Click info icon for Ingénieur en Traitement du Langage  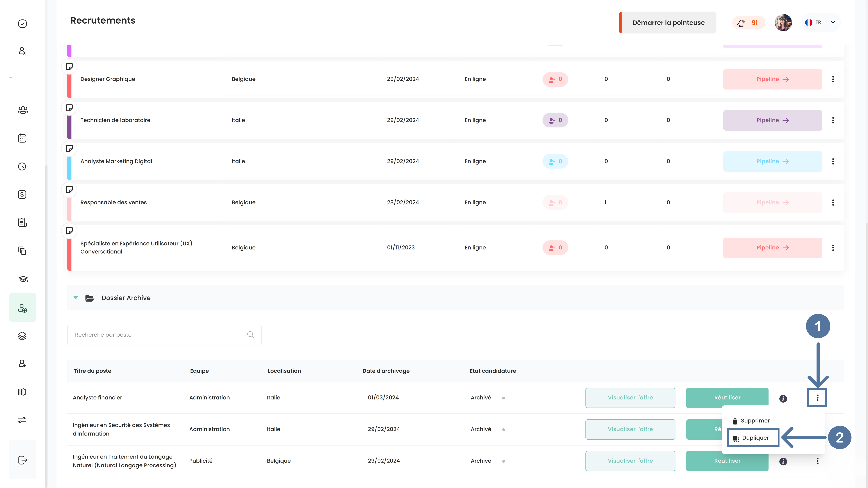[783, 461]
